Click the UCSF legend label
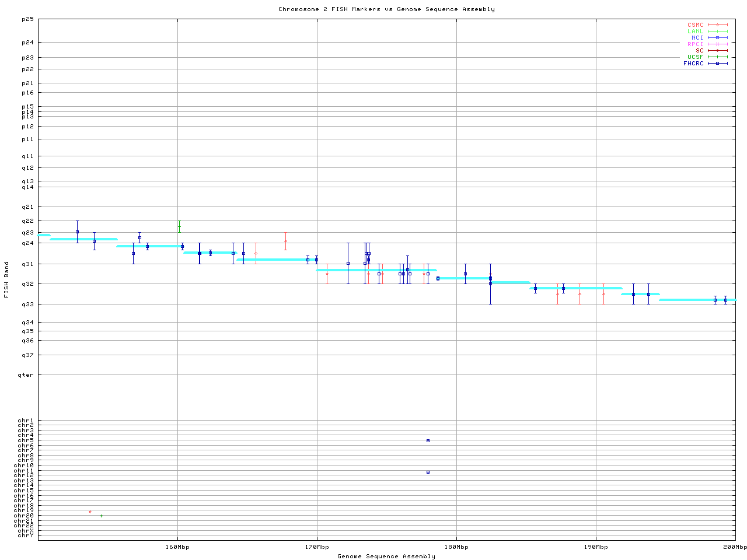Viewport: 747px width, 560px height. coord(695,57)
